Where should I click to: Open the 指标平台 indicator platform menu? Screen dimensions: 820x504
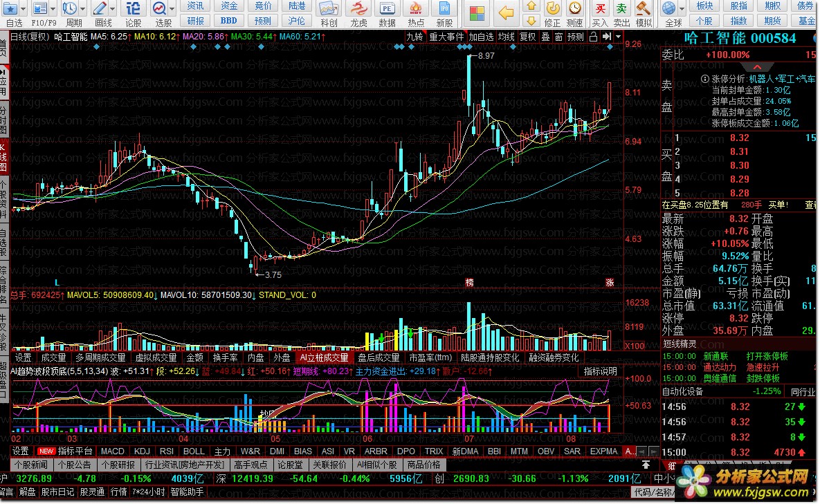(75, 451)
